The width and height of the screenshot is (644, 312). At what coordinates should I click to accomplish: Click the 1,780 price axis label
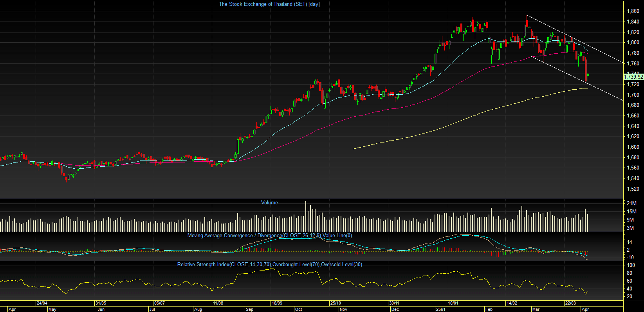tap(633, 53)
